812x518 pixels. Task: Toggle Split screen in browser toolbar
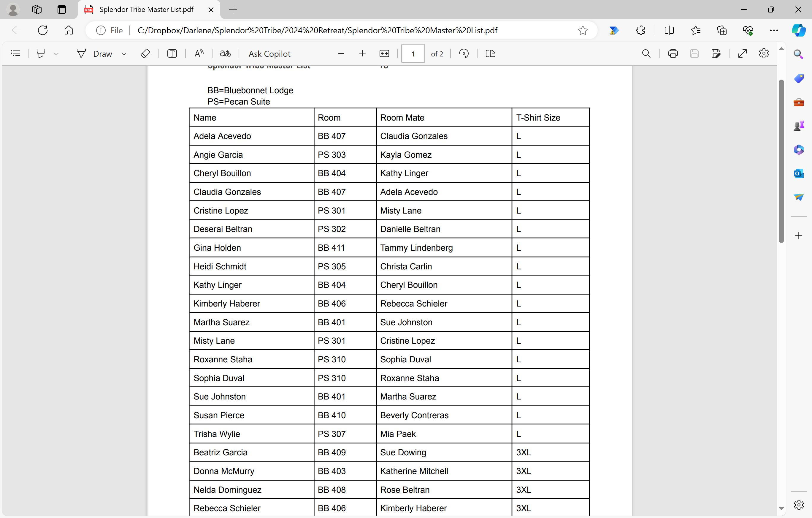(x=669, y=30)
